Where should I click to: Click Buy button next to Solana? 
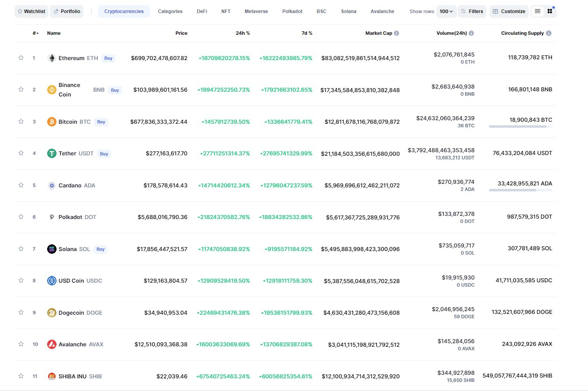click(x=101, y=249)
